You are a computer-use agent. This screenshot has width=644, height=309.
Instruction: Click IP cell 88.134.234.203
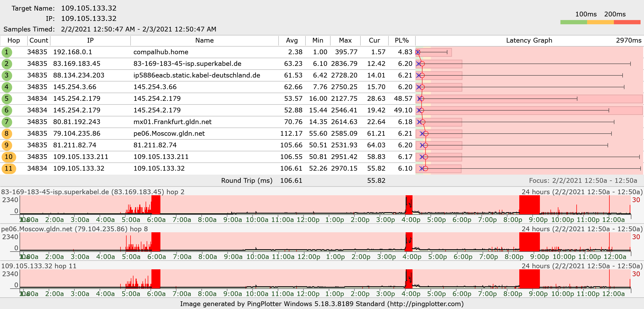point(79,75)
